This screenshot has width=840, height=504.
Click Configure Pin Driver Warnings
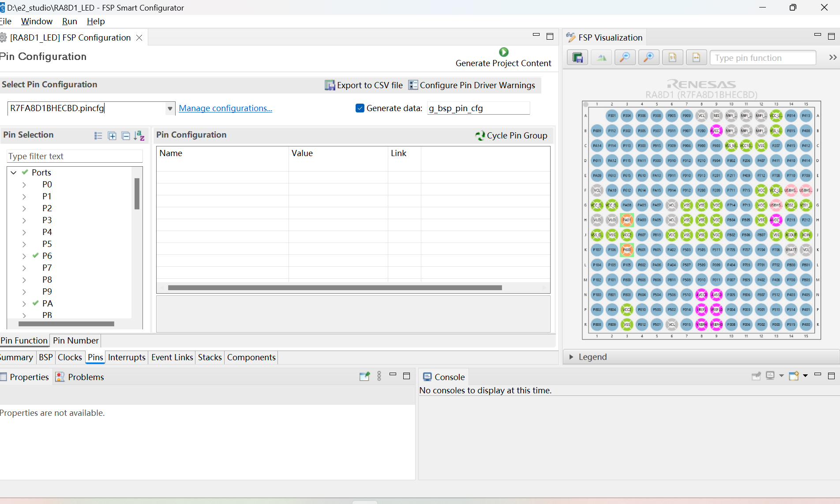pos(472,85)
